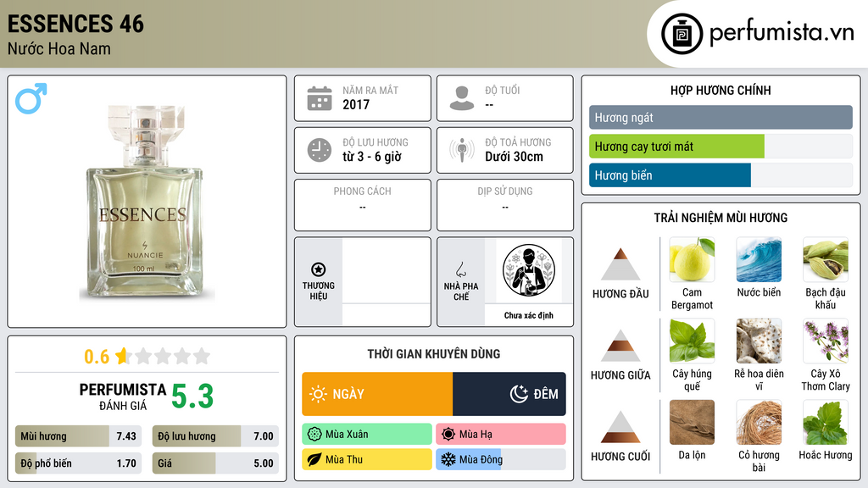Viewport: 868px width, 488px height.
Task: Click the clock icon for Độ lưu hương
Action: [x=320, y=150]
